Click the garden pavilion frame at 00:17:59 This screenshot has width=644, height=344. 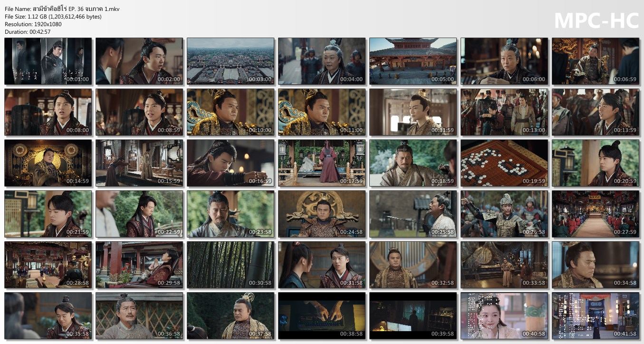click(322, 163)
